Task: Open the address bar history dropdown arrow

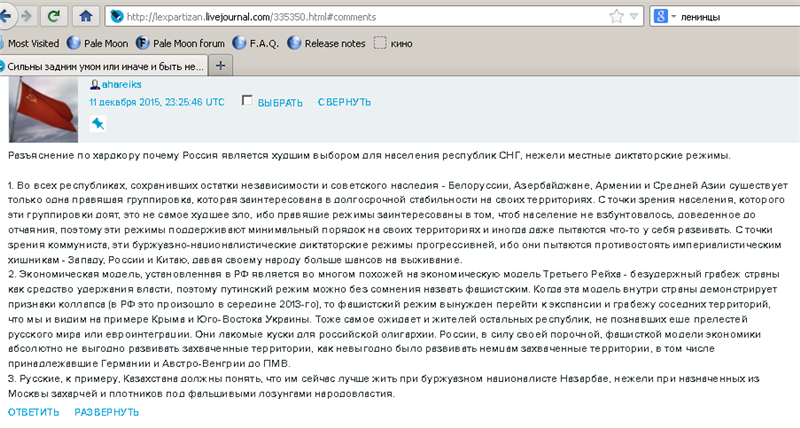Action: click(634, 17)
